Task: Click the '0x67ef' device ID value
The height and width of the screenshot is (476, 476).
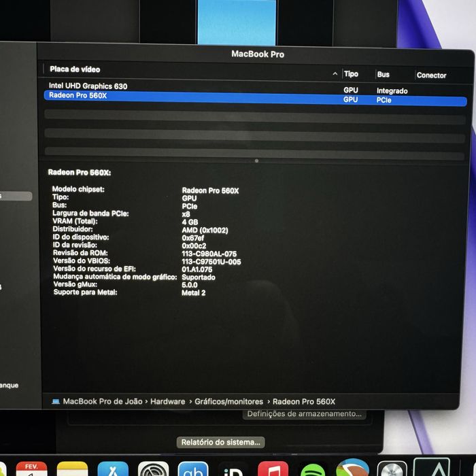Action: pos(192,238)
